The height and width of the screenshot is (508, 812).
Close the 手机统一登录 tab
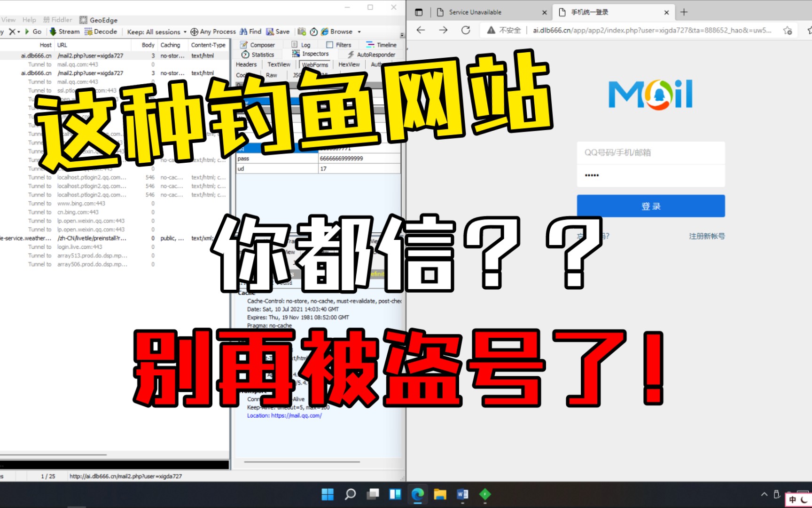point(666,13)
